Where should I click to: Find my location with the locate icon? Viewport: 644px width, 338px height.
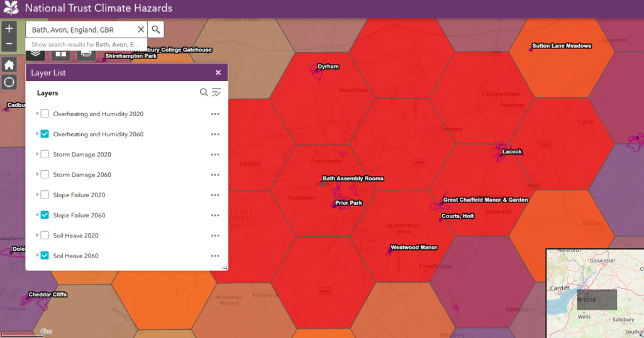click(9, 82)
